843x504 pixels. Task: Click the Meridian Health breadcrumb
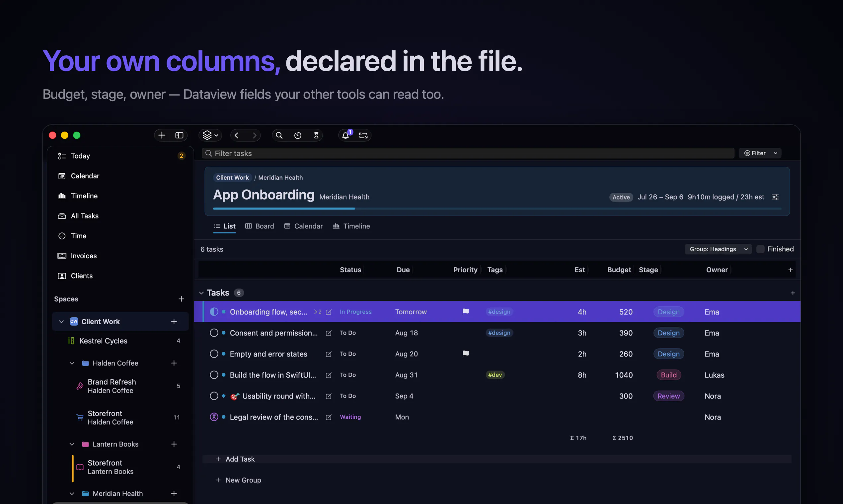pyautogui.click(x=280, y=178)
